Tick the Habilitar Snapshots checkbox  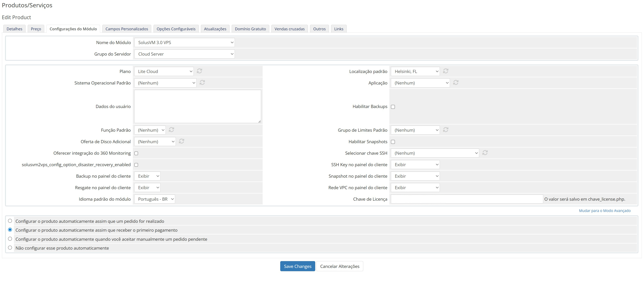[x=393, y=142]
